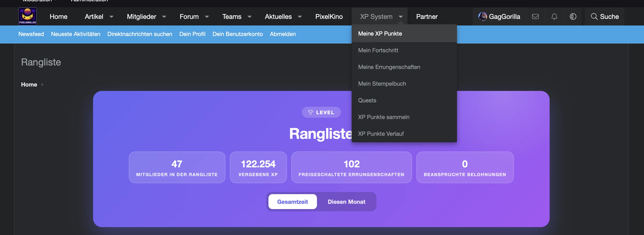Switch to the Diesen Monat tab
This screenshot has width=644, height=235.
click(346, 201)
